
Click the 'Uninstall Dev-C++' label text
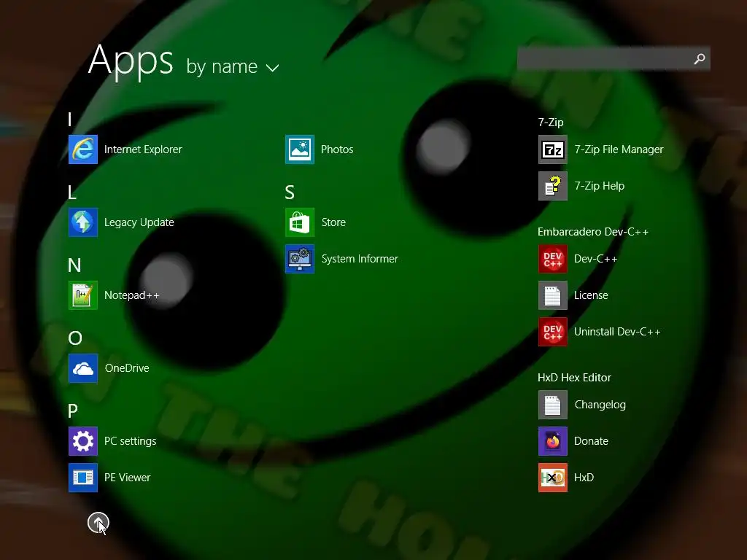617,332
